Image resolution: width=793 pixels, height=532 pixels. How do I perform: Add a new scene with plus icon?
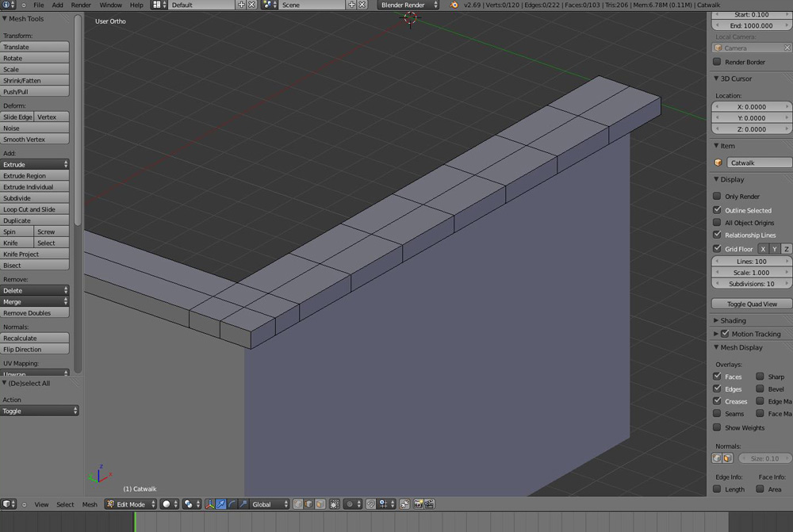coord(352,5)
